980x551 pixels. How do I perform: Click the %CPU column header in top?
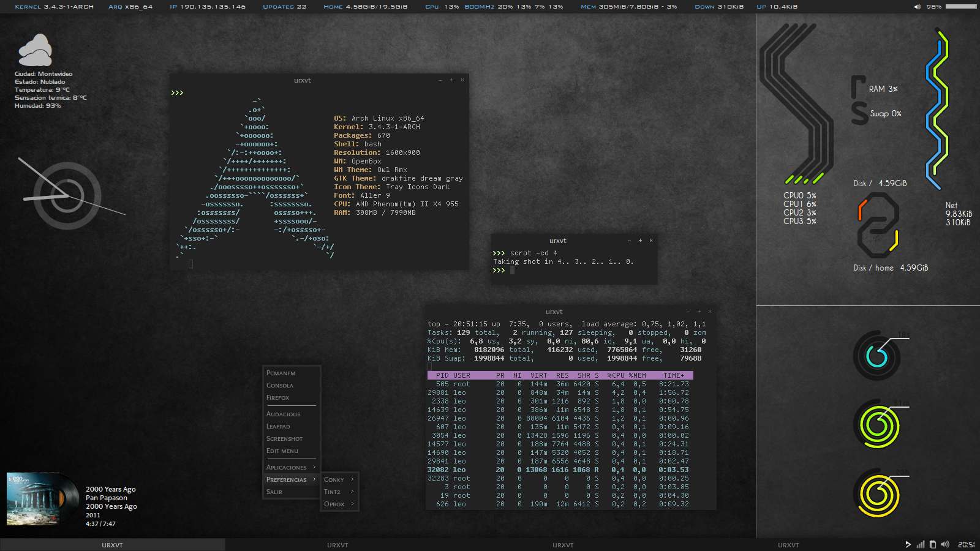pyautogui.click(x=616, y=375)
